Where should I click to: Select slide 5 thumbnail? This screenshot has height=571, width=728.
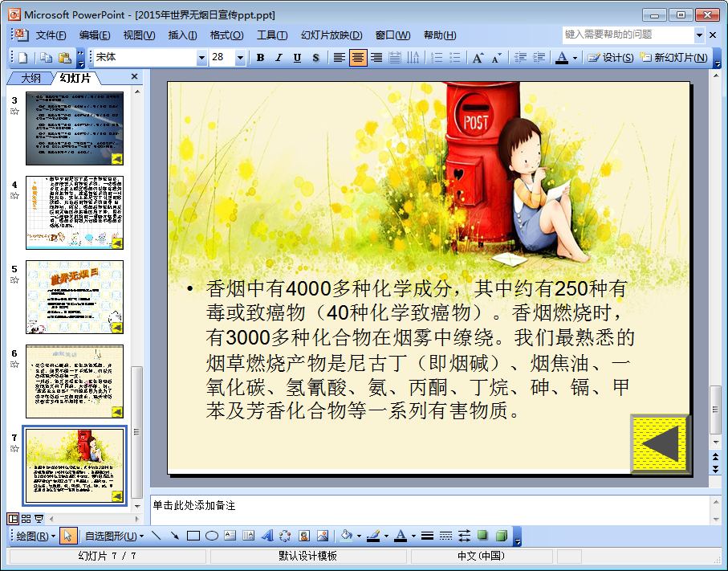pyautogui.click(x=75, y=297)
